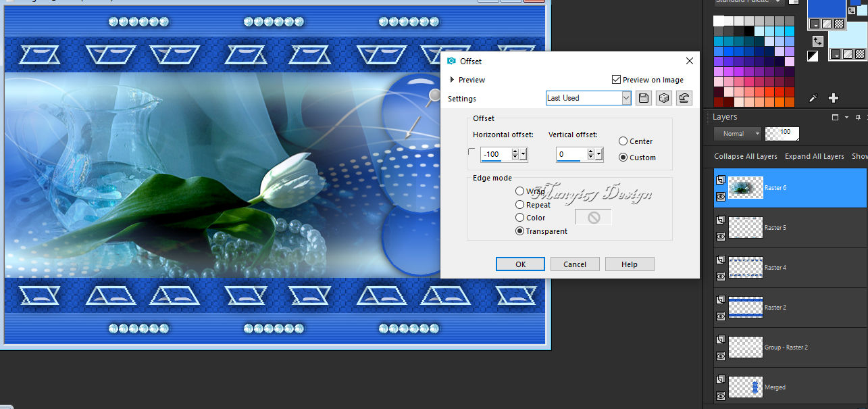Hide the Raster 4 layer
Image resolution: width=868 pixels, height=409 pixels.
coord(721,276)
